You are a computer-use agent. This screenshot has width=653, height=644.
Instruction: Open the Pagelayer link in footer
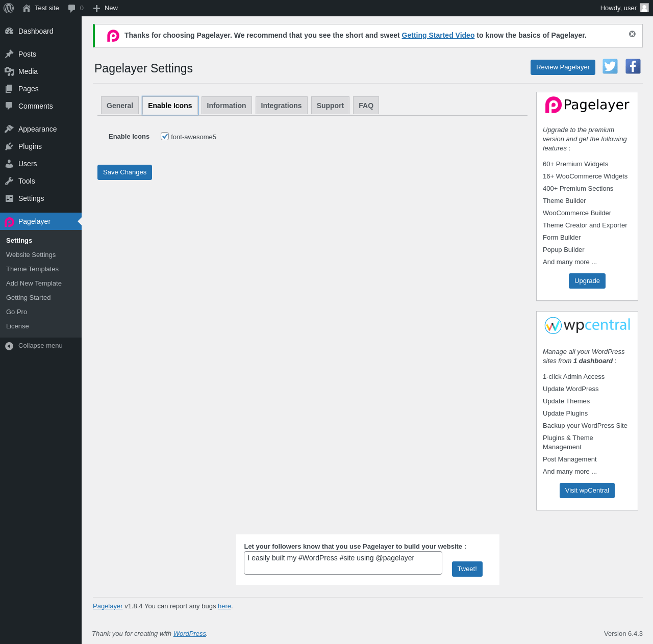[x=108, y=606]
